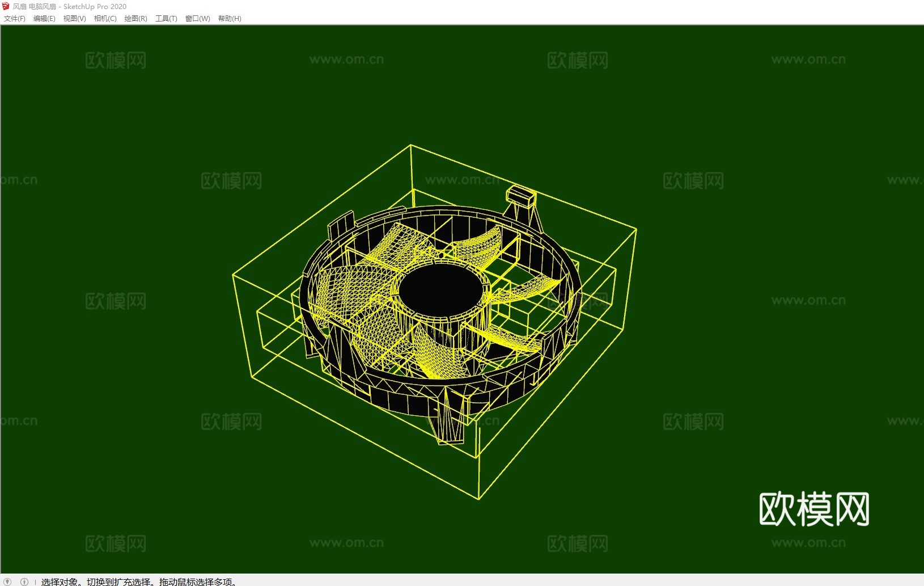Open the 编辑(E) menu
This screenshot has height=586, width=924.
click(x=44, y=18)
